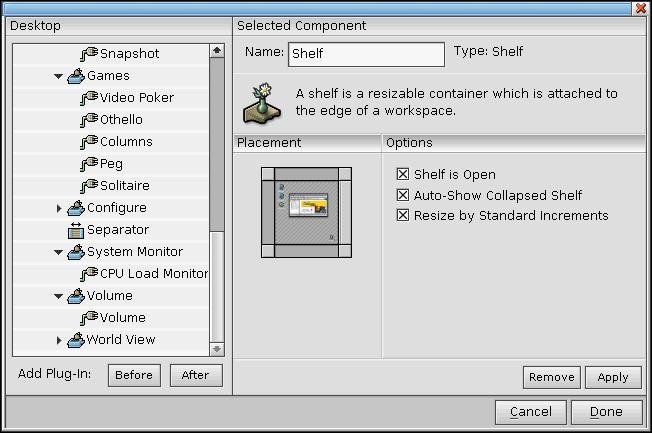The height and width of the screenshot is (433, 652).
Task: Collapse the System Monitor tree node
Action: click(x=59, y=252)
